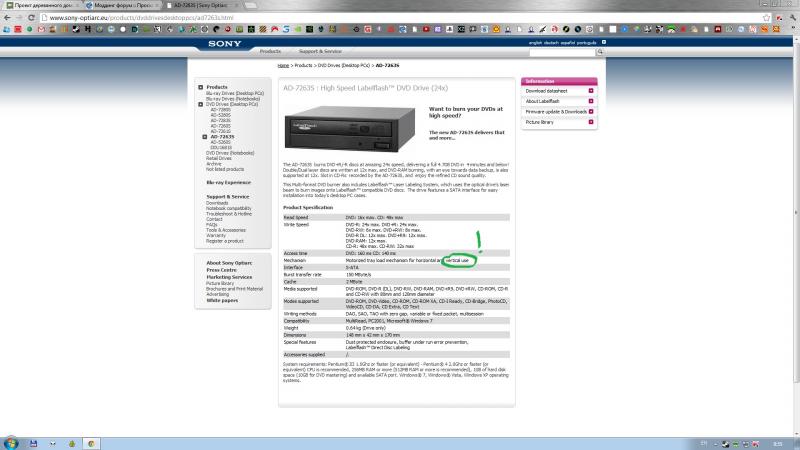The height and width of the screenshot is (450, 800).
Task: Open the Support & Service sidebar heading
Action: click(x=228, y=197)
